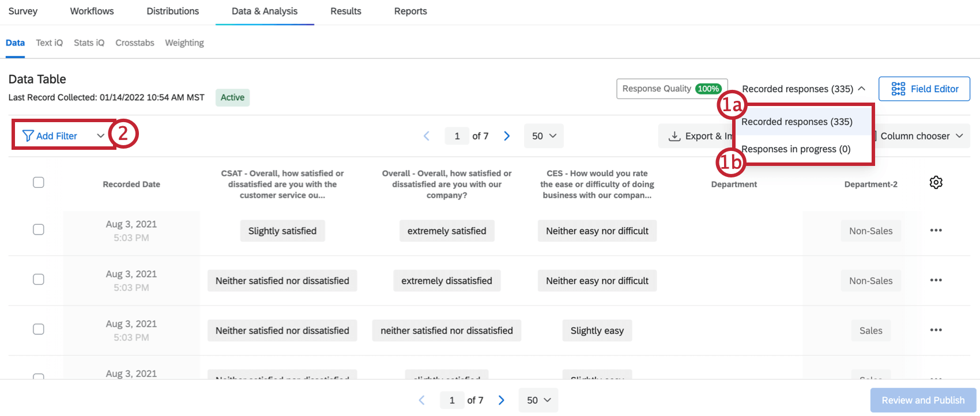
Task: Click the Add Filter funnel icon
Action: pos(28,136)
